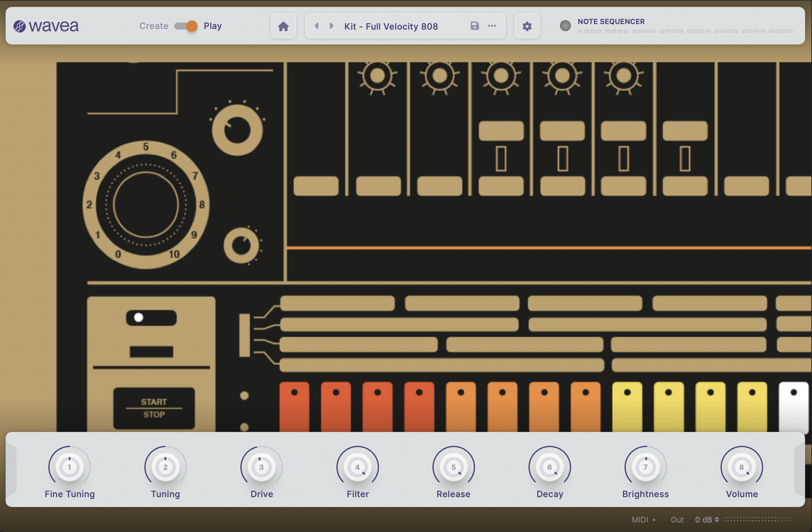Click the wavea logo
Image resolution: width=812 pixels, height=532 pixels.
click(x=46, y=26)
